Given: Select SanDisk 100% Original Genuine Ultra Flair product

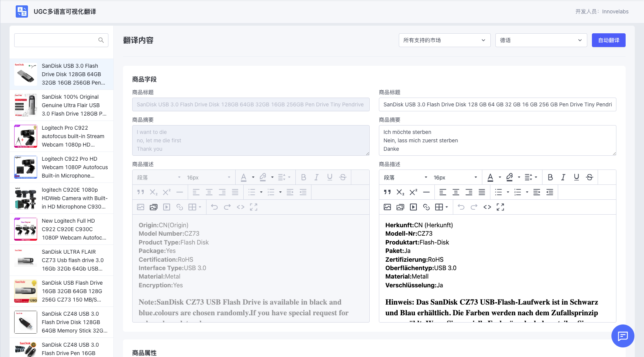Looking at the screenshot, I should click(61, 105).
